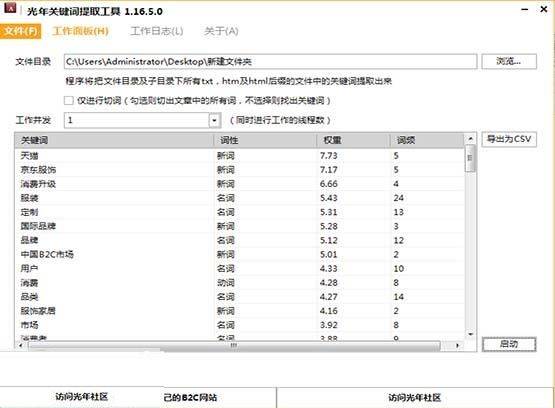The width and height of the screenshot is (555, 408).
Task: Click the 文件目录 path input field
Action: (270, 62)
